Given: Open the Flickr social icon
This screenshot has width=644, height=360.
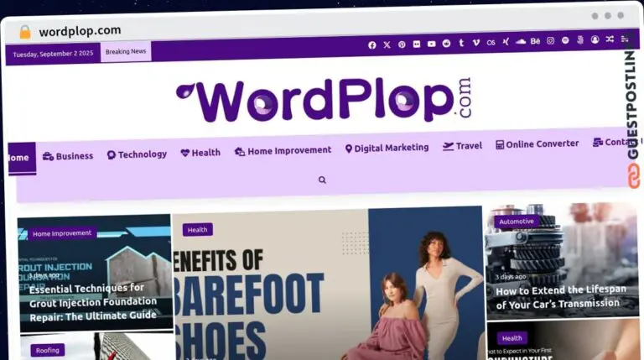Looking at the screenshot, I should [x=417, y=44].
